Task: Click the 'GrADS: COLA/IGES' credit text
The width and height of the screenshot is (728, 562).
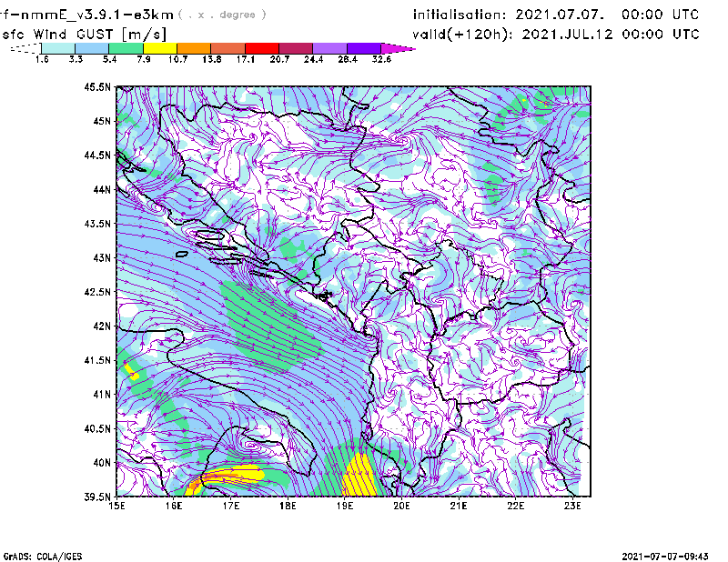Action: tap(43, 557)
